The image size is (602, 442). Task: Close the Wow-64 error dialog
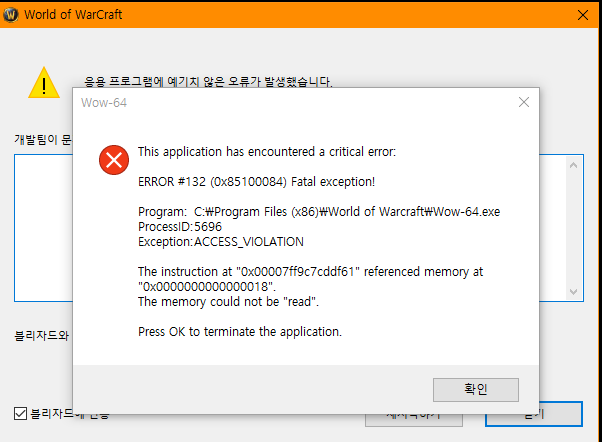[523, 102]
